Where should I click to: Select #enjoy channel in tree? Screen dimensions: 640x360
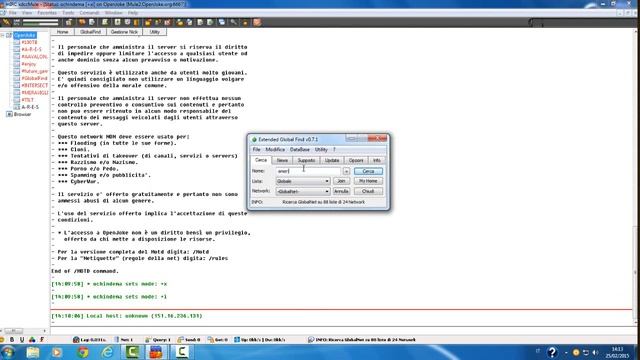tap(29, 64)
